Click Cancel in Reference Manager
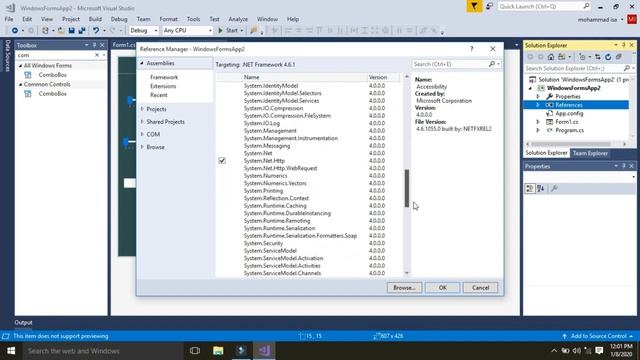The image size is (640, 360). 480,288
